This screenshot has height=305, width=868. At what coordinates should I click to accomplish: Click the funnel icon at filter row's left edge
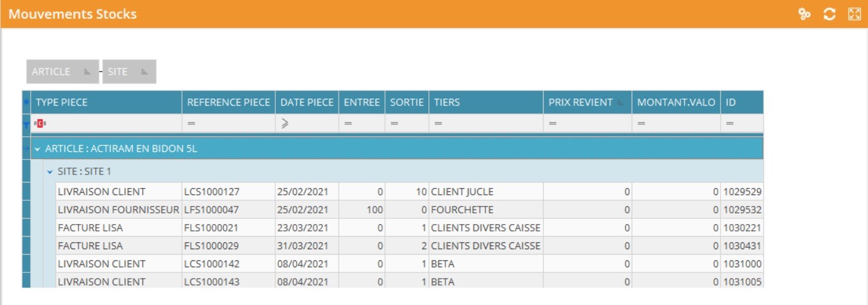click(x=26, y=124)
